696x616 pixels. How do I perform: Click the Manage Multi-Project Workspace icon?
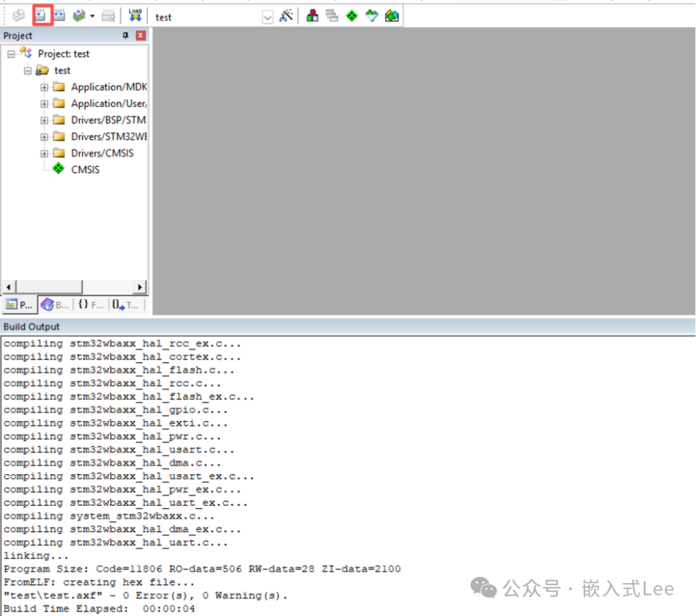[332, 16]
